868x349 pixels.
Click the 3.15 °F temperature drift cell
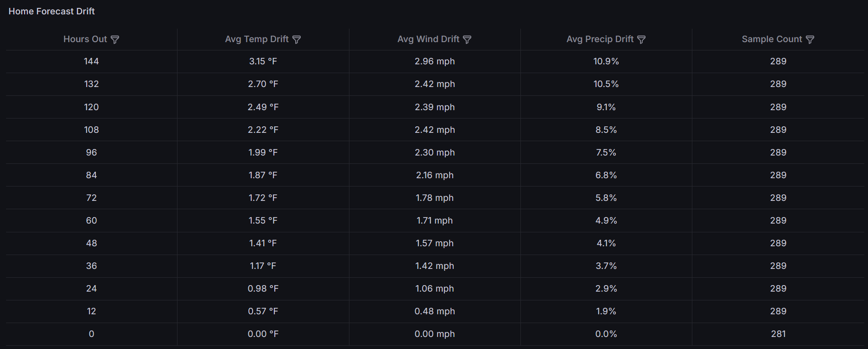point(262,61)
